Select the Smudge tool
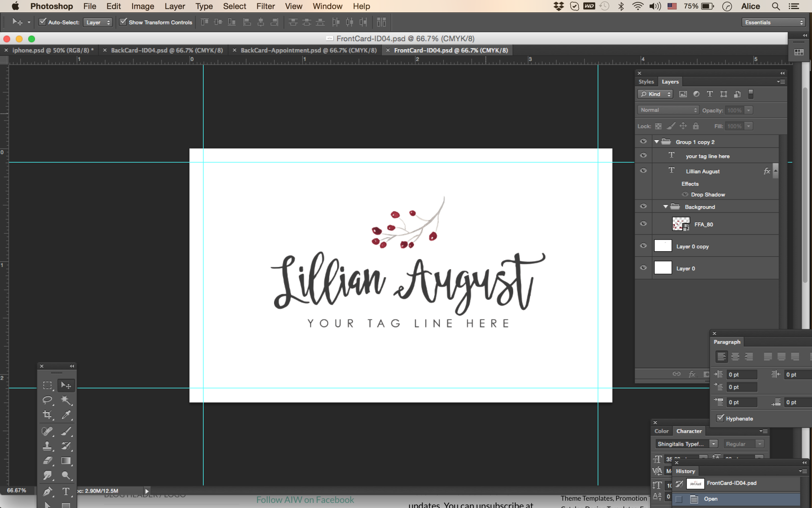This screenshot has width=812, height=508. [47, 475]
